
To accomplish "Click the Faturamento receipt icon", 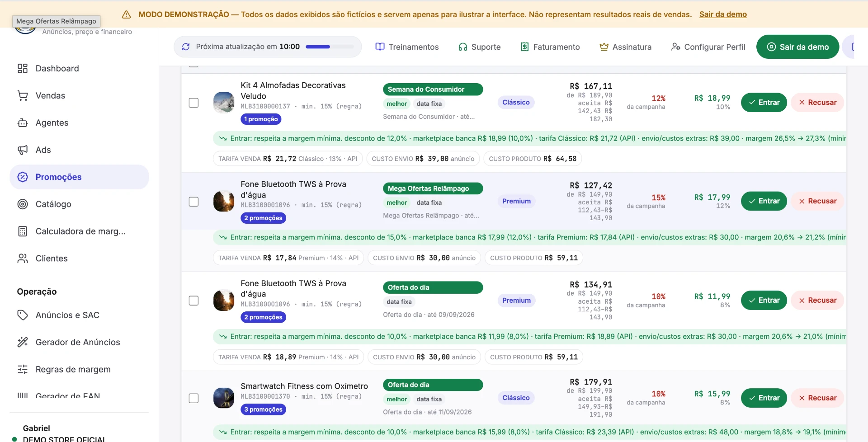I will [x=525, y=47].
